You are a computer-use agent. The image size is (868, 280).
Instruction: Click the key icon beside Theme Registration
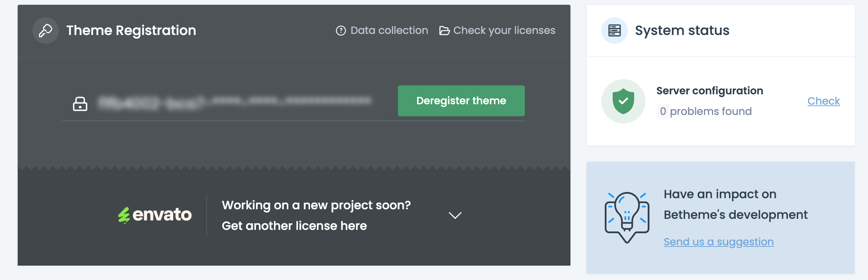pyautogui.click(x=46, y=31)
